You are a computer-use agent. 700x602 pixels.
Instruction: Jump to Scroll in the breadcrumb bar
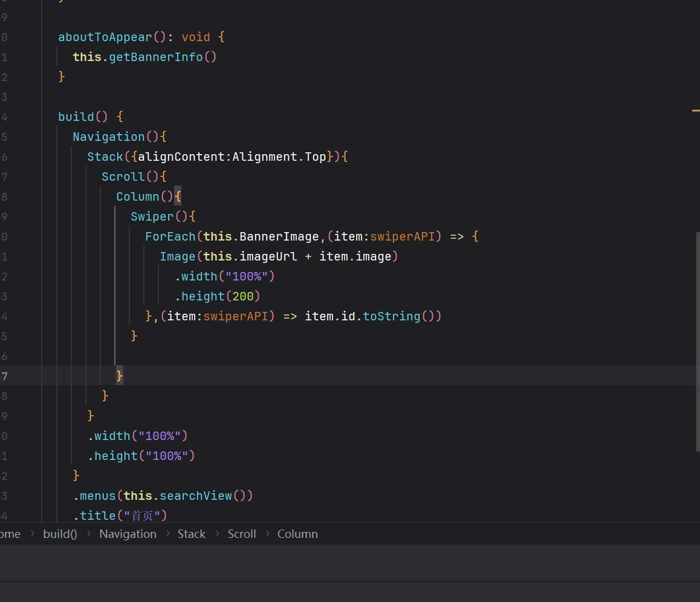(242, 534)
